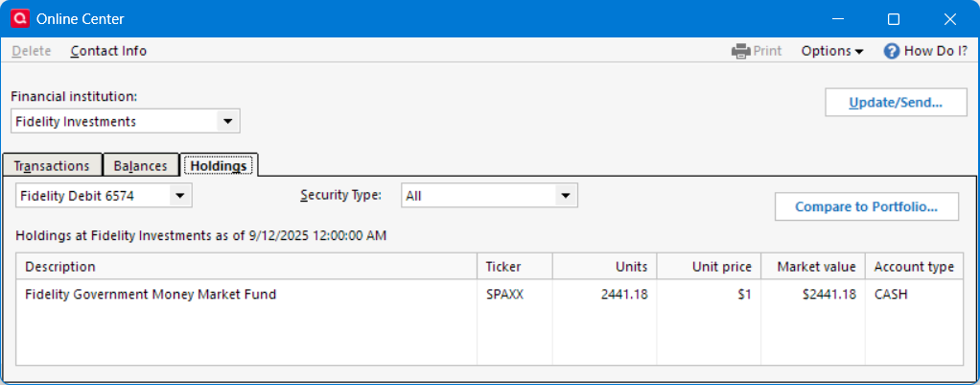This screenshot has height=385, width=980.
Task: Sort by Unit price column header
Action: (x=710, y=267)
